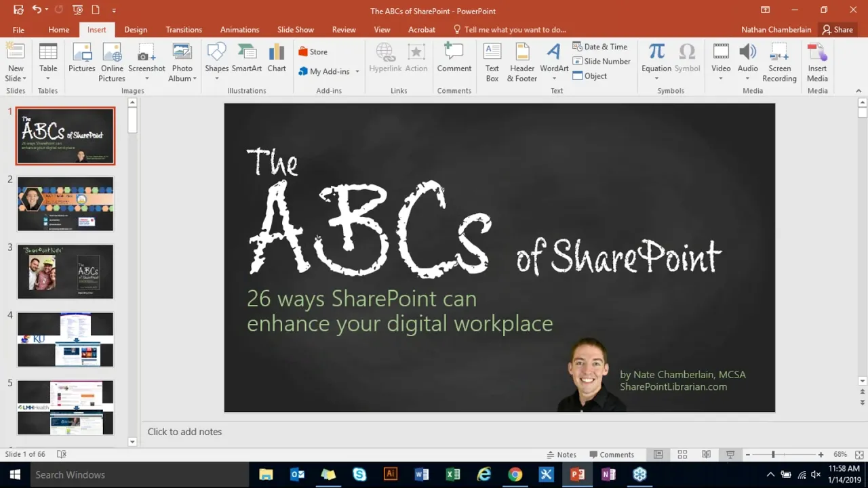Choose Online Pictures in Images group
This screenshot has height=488, width=868.
112,62
